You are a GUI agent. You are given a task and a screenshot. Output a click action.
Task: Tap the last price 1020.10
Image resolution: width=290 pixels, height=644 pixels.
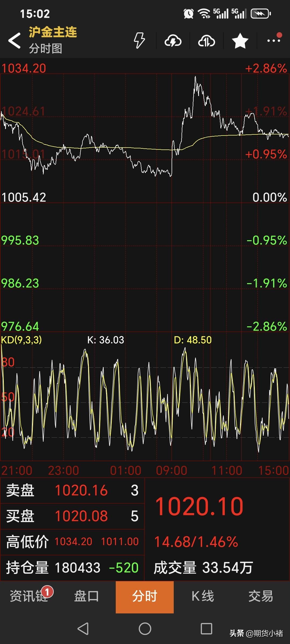click(199, 507)
